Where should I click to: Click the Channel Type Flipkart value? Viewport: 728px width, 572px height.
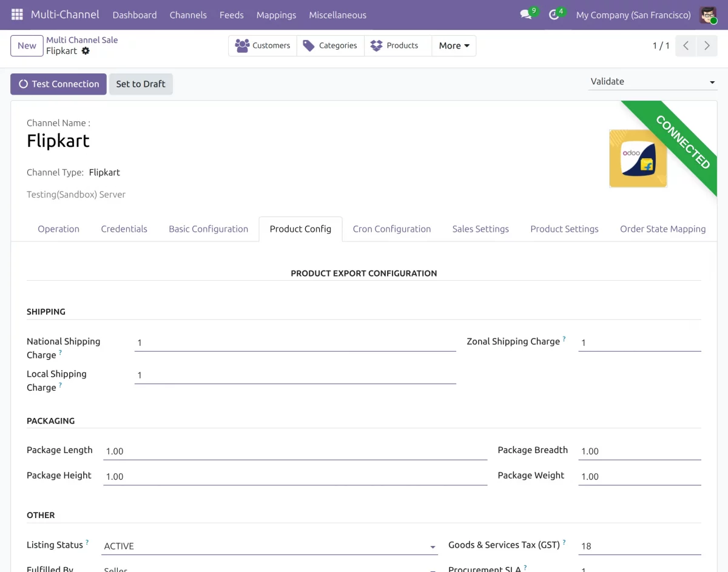tap(104, 172)
